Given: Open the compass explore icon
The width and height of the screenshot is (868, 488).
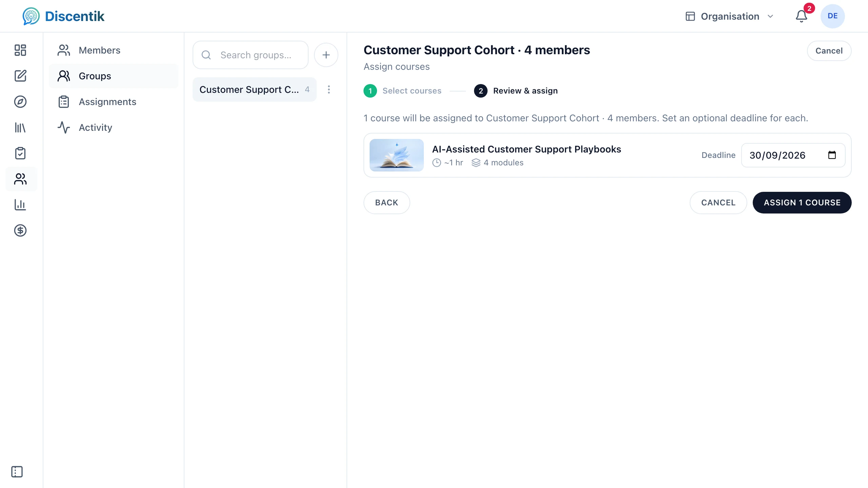Looking at the screenshot, I should tap(20, 102).
